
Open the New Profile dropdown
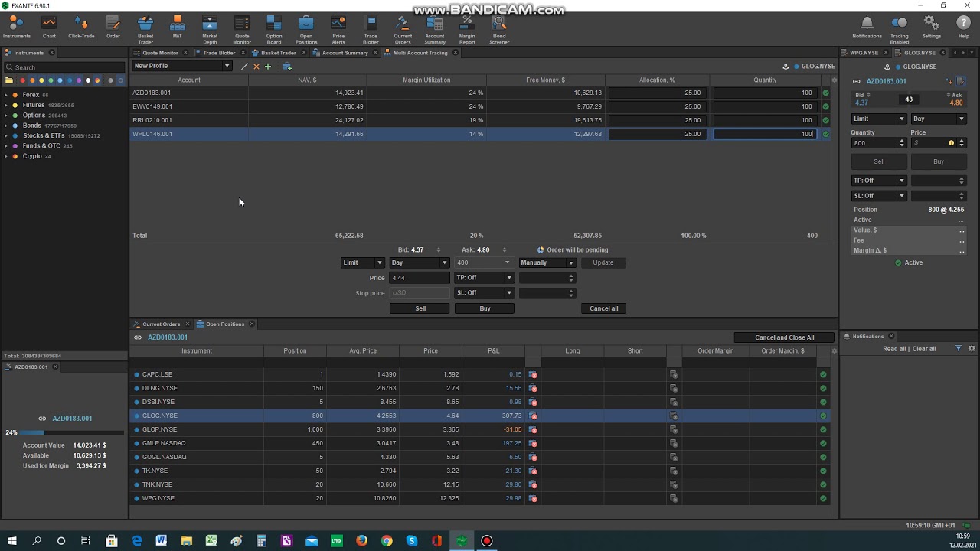[181, 66]
